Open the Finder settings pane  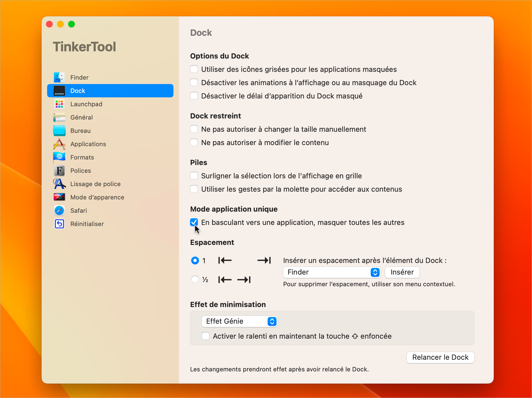[110, 77]
